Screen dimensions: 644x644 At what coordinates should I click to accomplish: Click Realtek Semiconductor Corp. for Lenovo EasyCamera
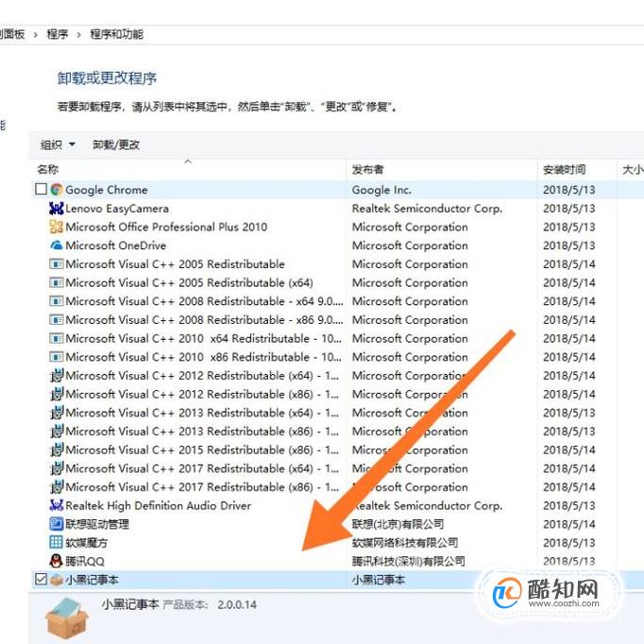click(x=427, y=209)
